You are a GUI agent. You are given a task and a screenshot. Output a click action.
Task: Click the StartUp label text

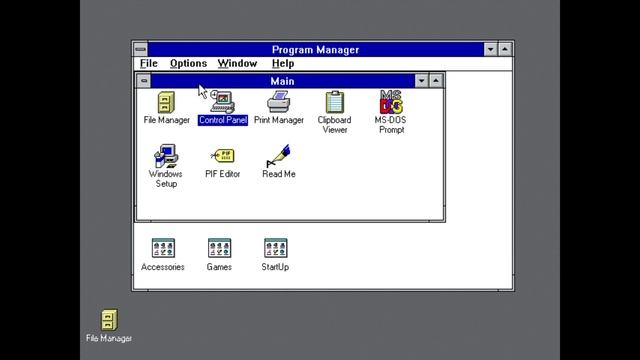pyautogui.click(x=276, y=267)
